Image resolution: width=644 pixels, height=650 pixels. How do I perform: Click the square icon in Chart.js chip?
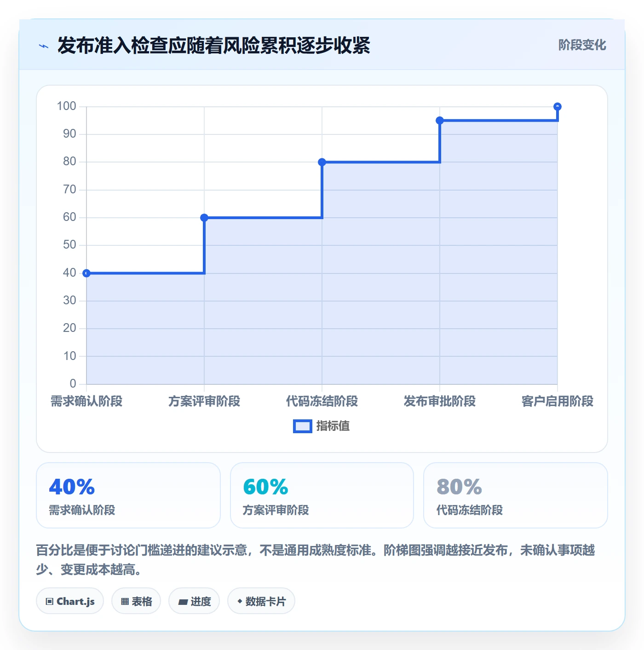pyautogui.click(x=50, y=602)
